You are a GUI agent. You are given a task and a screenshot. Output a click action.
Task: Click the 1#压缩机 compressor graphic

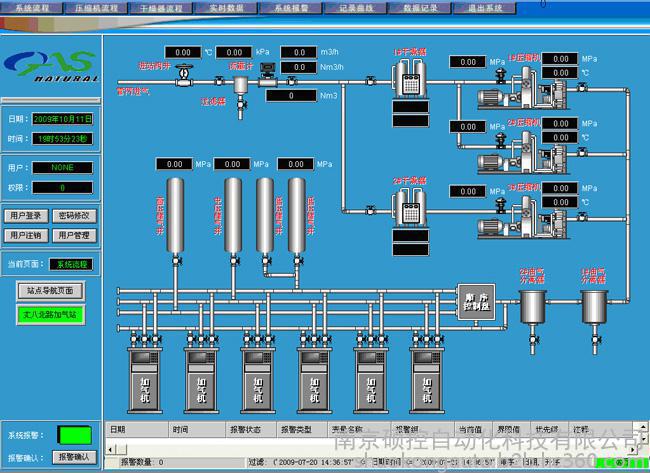click(x=522, y=89)
